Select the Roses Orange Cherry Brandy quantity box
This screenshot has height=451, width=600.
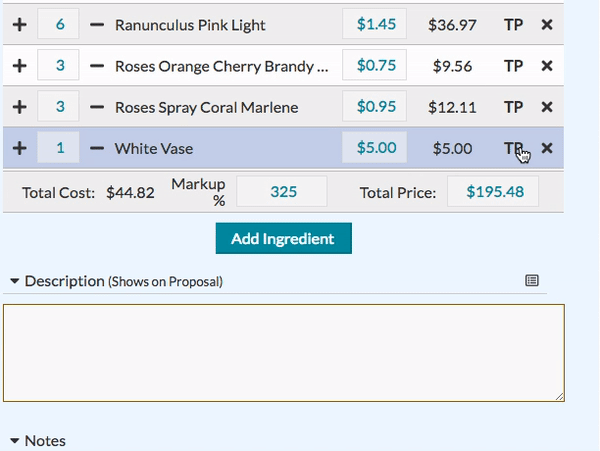[58, 65]
